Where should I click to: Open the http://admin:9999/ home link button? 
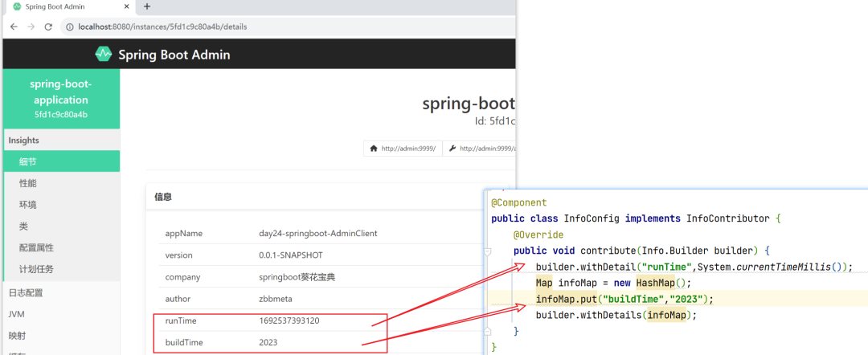(x=403, y=149)
